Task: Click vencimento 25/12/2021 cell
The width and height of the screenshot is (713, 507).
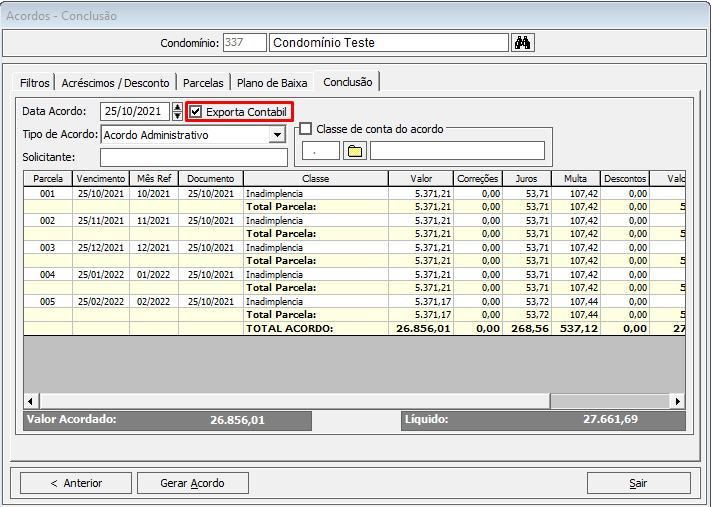Action: coord(101,248)
